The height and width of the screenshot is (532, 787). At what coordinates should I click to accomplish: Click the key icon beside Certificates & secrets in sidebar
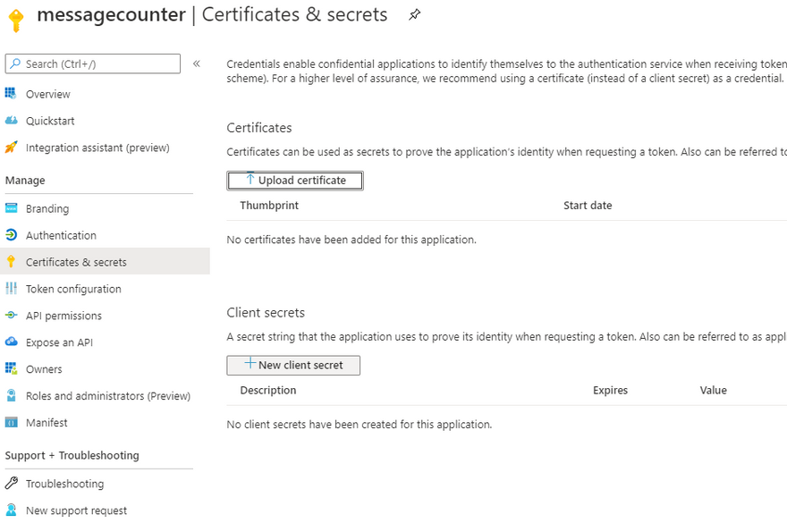point(11,261)
